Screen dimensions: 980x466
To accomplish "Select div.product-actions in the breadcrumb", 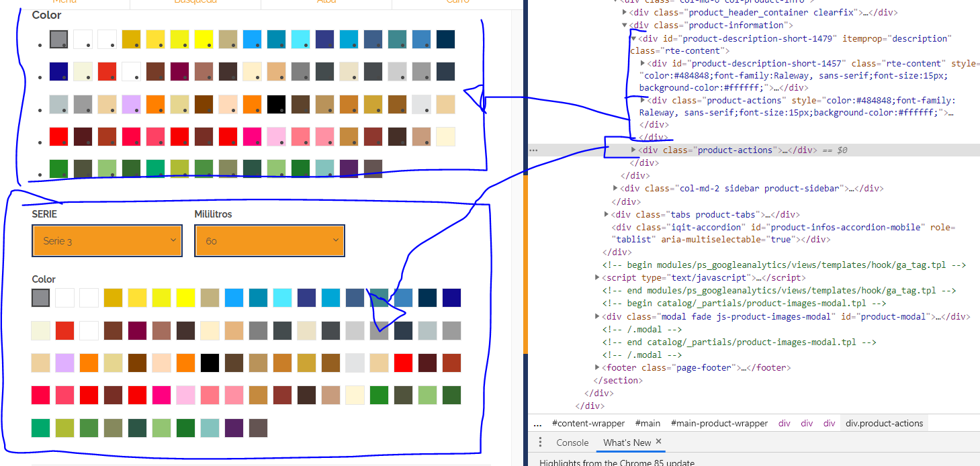I will click(884, 423).
